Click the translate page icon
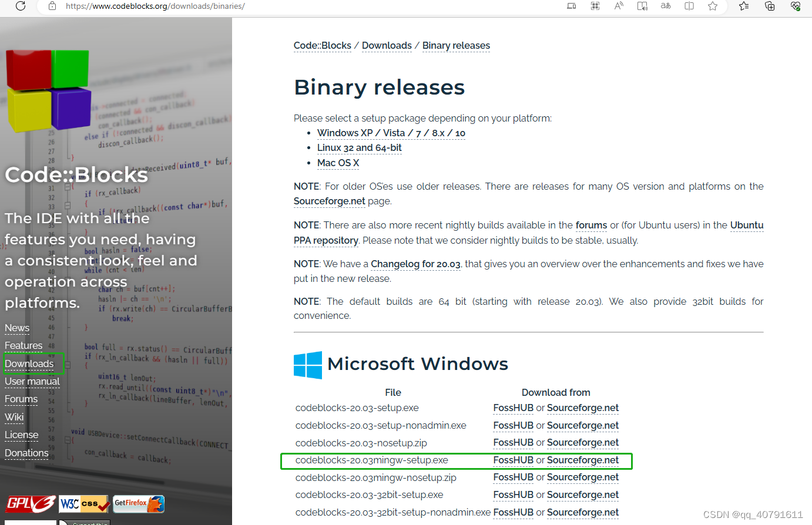 pos(666,6)
